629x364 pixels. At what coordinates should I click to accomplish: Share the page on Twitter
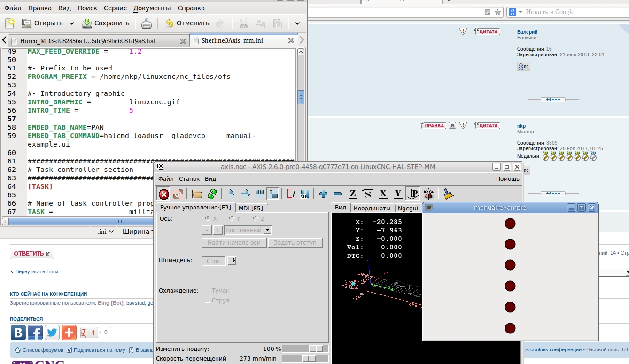52,333
